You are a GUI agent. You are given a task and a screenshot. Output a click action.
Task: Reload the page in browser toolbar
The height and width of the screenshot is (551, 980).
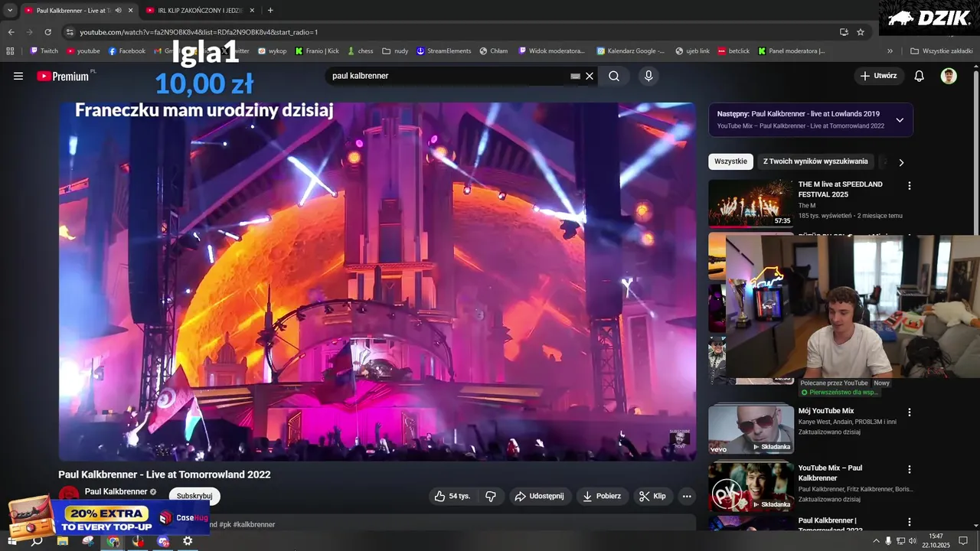(x=47, y=32)
